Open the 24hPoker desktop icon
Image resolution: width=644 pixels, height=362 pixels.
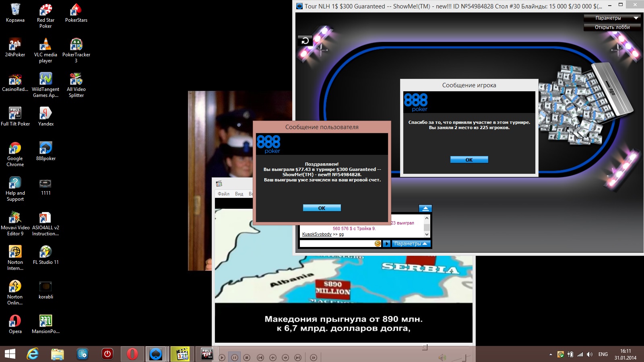[15, 47]
